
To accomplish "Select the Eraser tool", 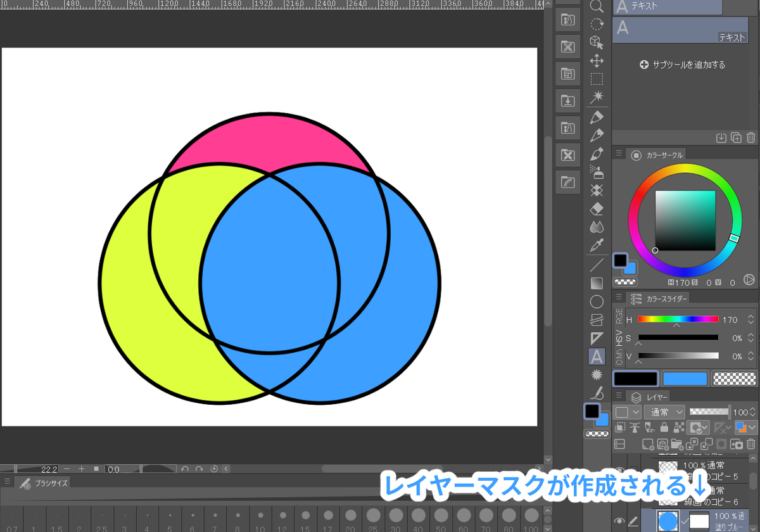I will [597, 209].
